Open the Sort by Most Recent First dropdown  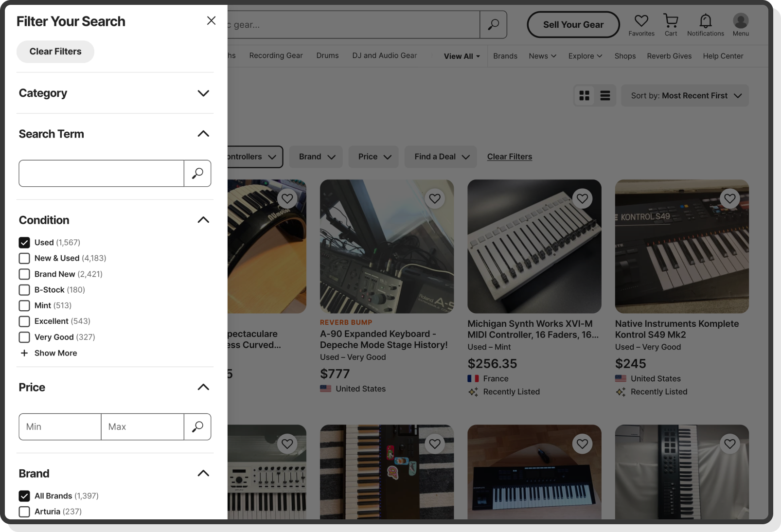tap(685, 95)
